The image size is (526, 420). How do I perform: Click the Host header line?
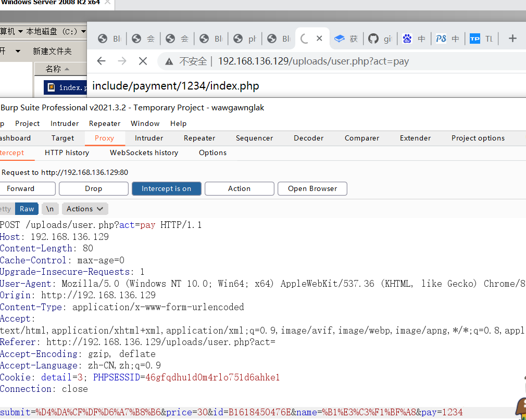(54, 237)
